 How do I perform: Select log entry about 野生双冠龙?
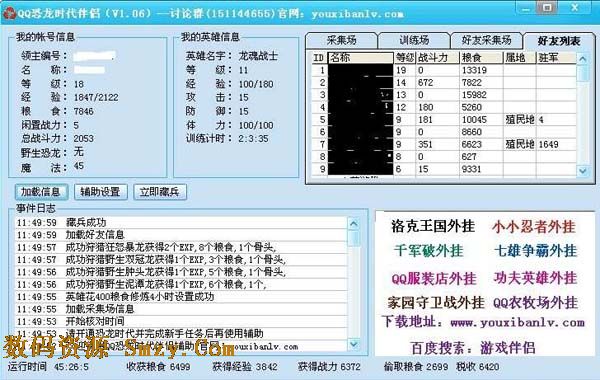181,260
